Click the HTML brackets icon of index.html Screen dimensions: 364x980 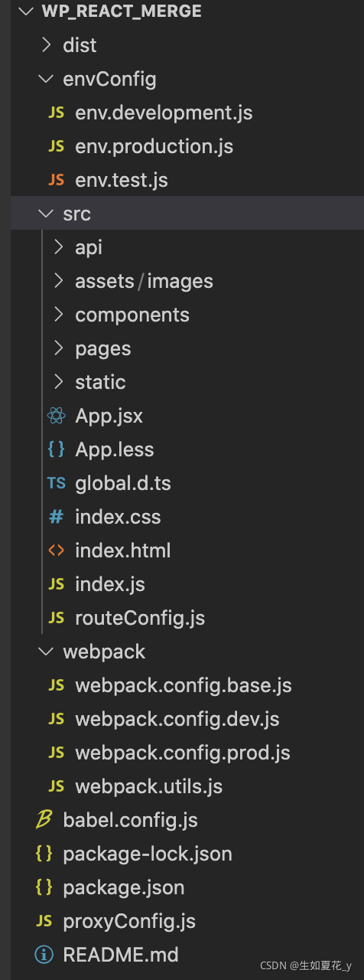[x=56, y=550]
